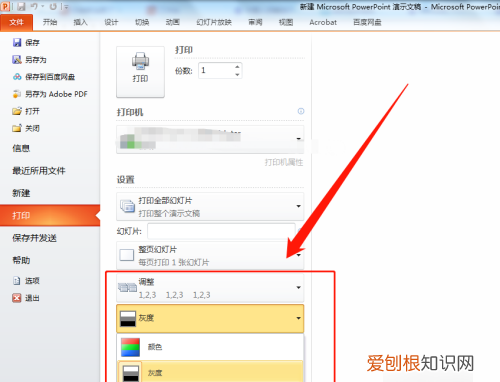Click the Redo icon in quick access toolbar

coord(53,6)
